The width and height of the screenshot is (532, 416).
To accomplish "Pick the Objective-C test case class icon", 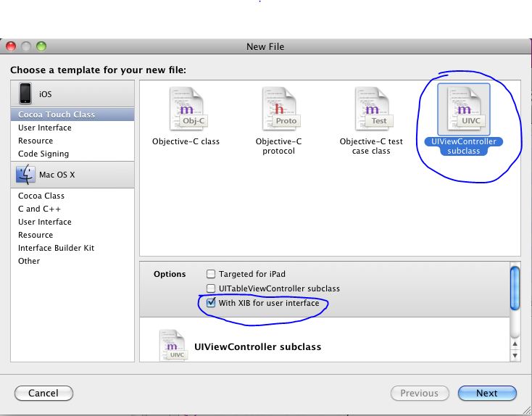I will click(372, 109).
